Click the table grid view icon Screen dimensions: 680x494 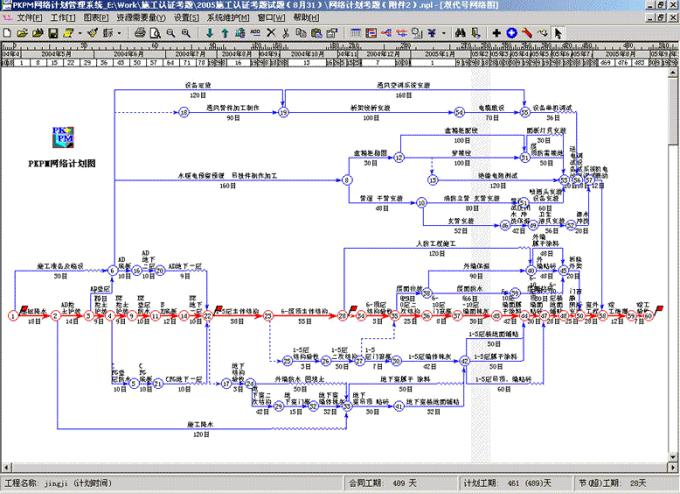[x=356, y=33]
